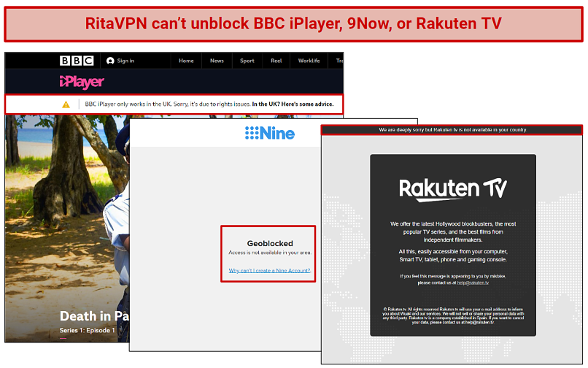Click 'We offer the latest Hollywood blockbusters' paragraph
This screenshot has height=368, width=588.
click(x=453, y=231)
